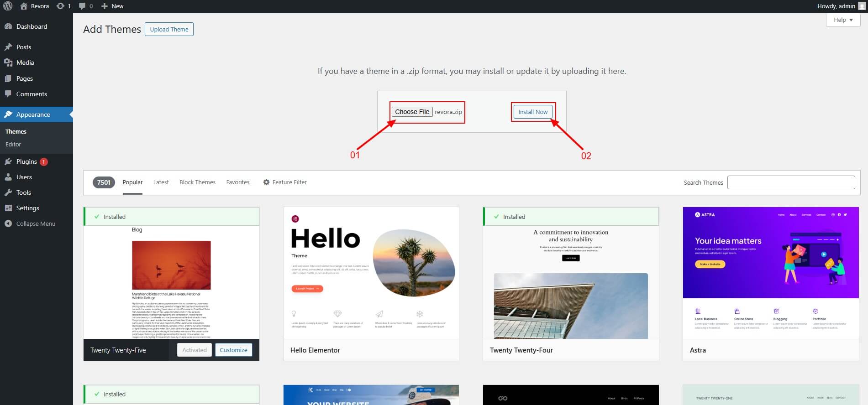Click Customize on Twenty Twenty-Five
The width and height of the screenshot is (868, 405).
233,350
